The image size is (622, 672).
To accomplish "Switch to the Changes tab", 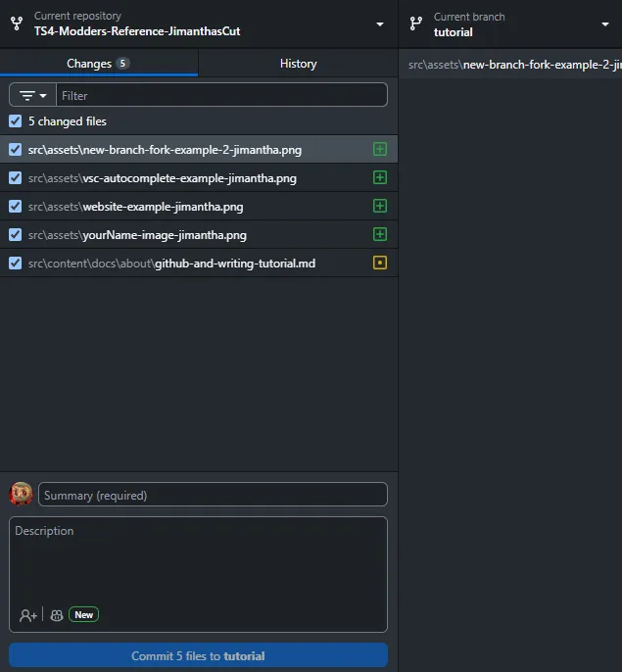I will tap(99, 64).
